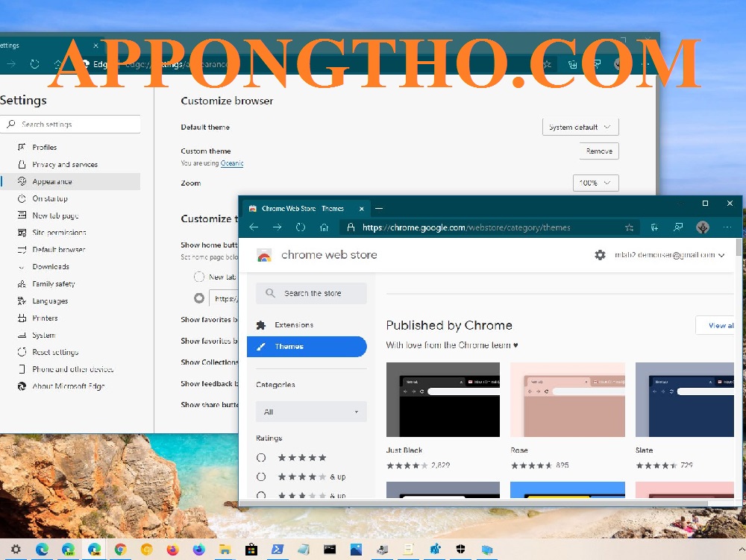Go forward in the Chrome Web Store window
The image size is (746, 560).
pos(277,227)
